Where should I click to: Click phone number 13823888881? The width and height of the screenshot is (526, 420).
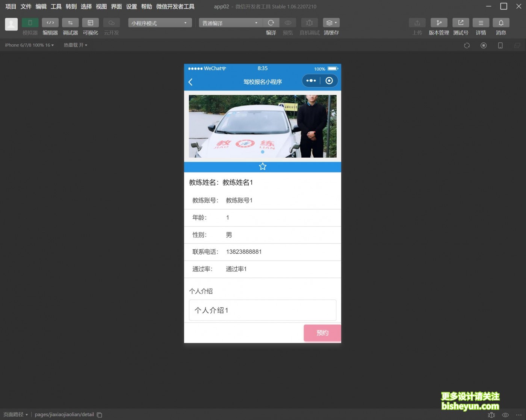(244, 252)
